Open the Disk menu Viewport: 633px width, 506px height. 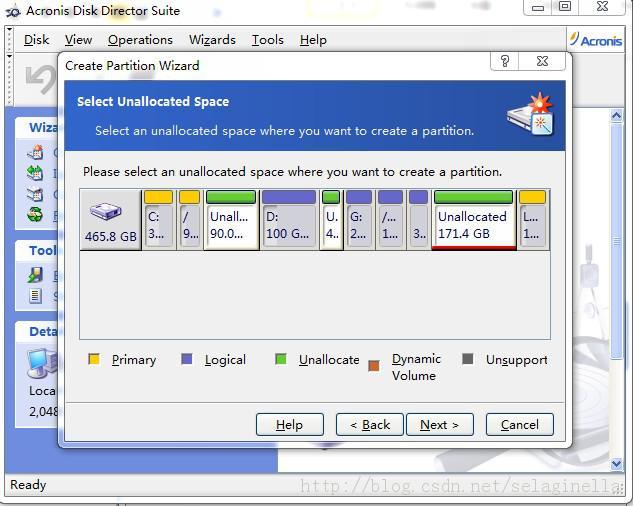pos(36,40)
